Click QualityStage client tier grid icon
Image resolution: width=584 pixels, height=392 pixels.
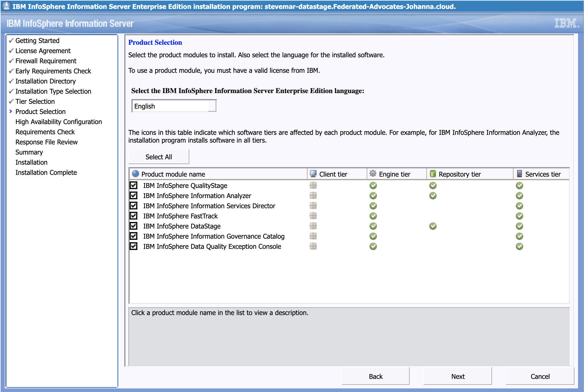click(313, 185)
